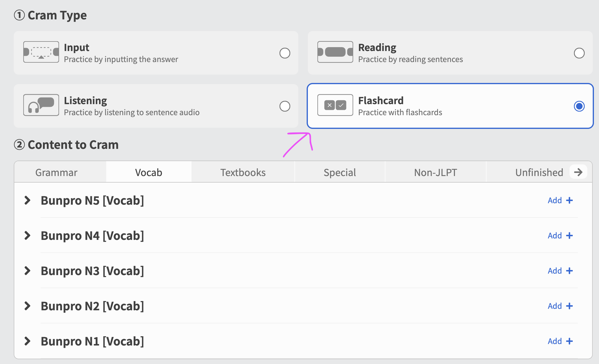The width and height of the screenshot is (599, 364).
Task: Open the Non-JLPT tab
Action: click(436, 172)
